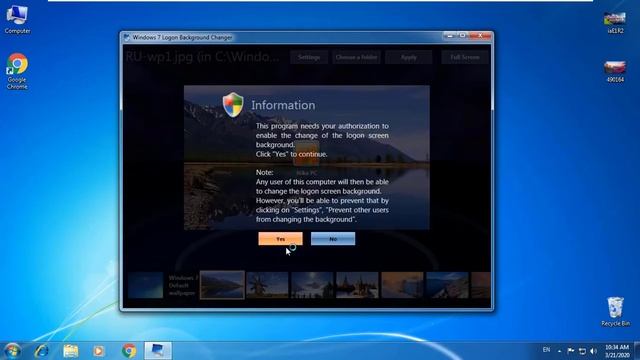The width and height of the screenshot is (640, 360).
Task: Select the windmill wallpaper thumbnail
Action: (x=267, y=285)
